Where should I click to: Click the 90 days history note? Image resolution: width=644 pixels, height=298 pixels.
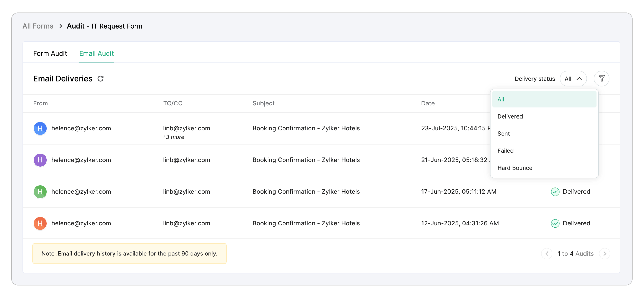[130, 253]
